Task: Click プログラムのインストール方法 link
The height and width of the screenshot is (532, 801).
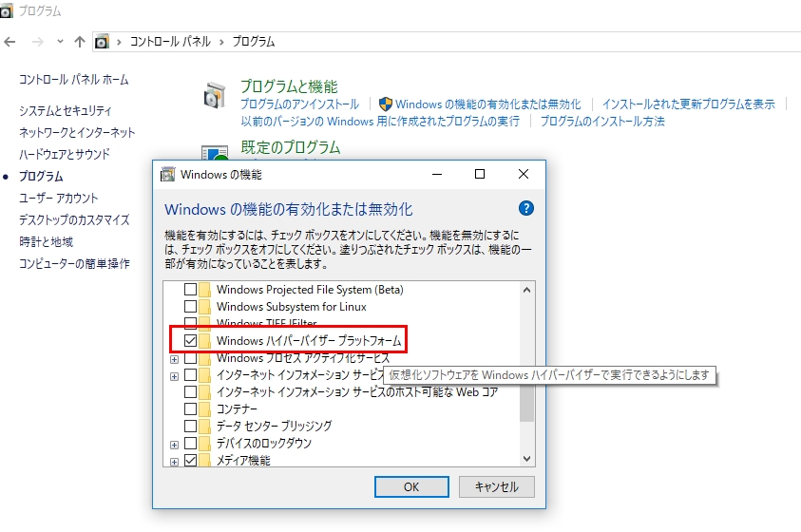Action: pos(602,122)
